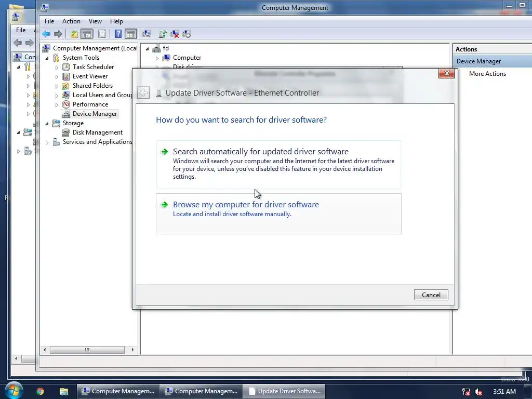Click the network status tray icon
Screen dimensions: 532x399
(466, 392)
